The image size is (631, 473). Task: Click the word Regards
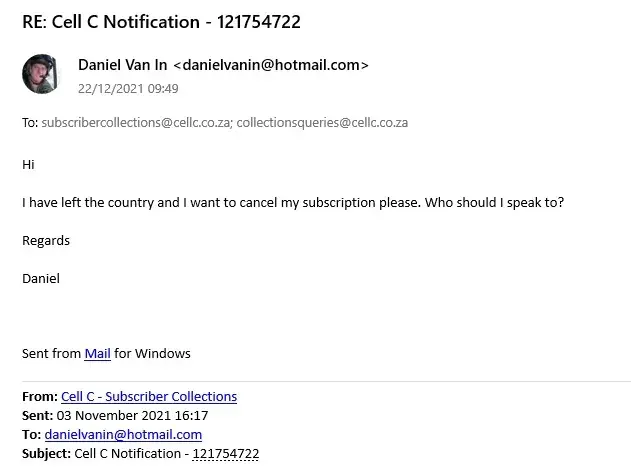pyautogui.click(x=46, y=240)
